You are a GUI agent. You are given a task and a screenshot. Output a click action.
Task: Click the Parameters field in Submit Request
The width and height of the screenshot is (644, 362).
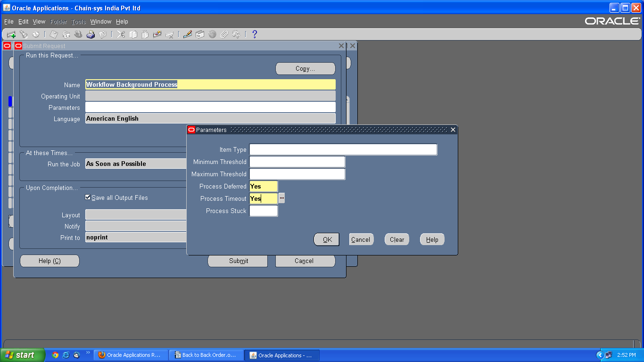pyautogui.click(x=210, y=107)
